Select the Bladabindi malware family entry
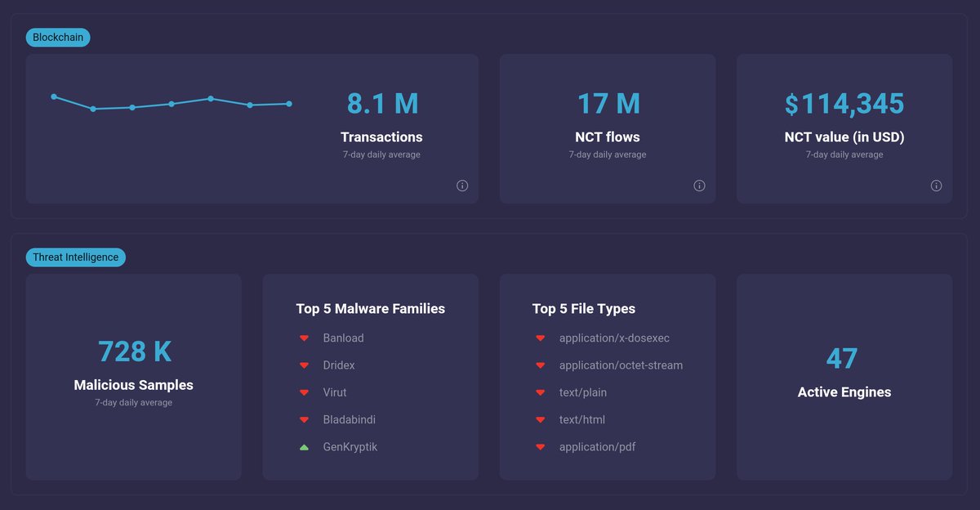 coord(348,419)
